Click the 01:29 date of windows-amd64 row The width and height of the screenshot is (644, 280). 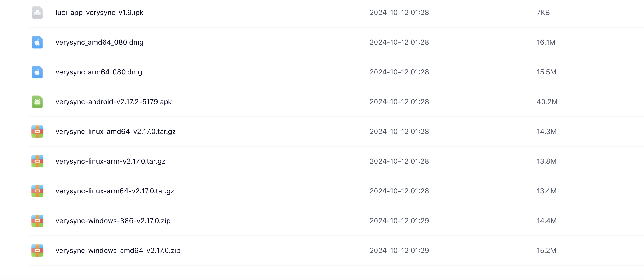(x=399, y=251)
